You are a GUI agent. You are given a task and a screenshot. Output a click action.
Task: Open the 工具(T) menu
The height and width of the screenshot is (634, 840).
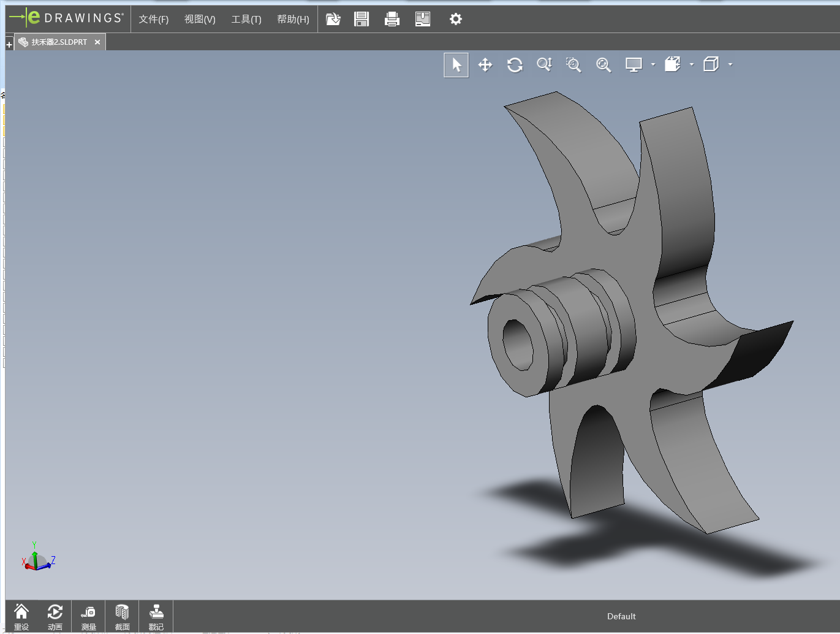[246, 19]
